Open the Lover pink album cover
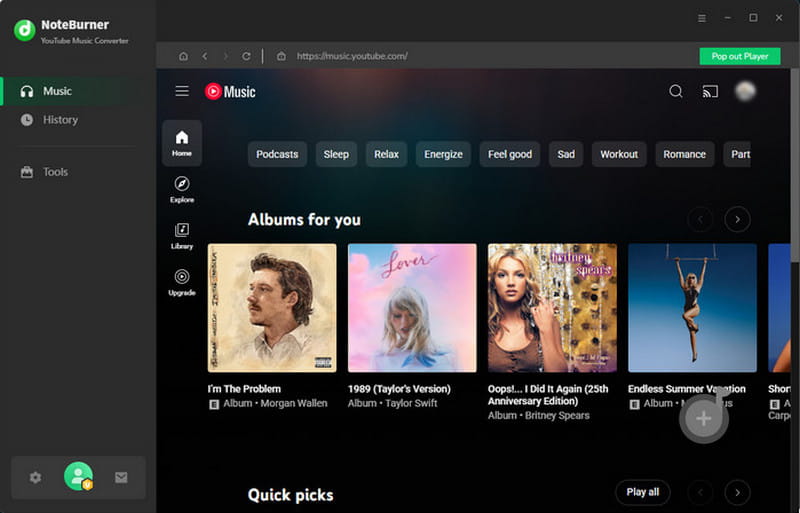 pos(412,308)
